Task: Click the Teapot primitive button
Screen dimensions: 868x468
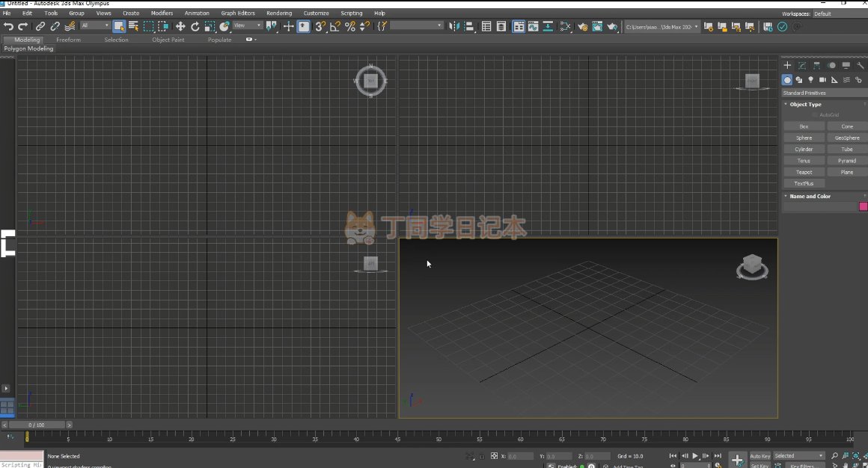Action: (x=804, y=172)
